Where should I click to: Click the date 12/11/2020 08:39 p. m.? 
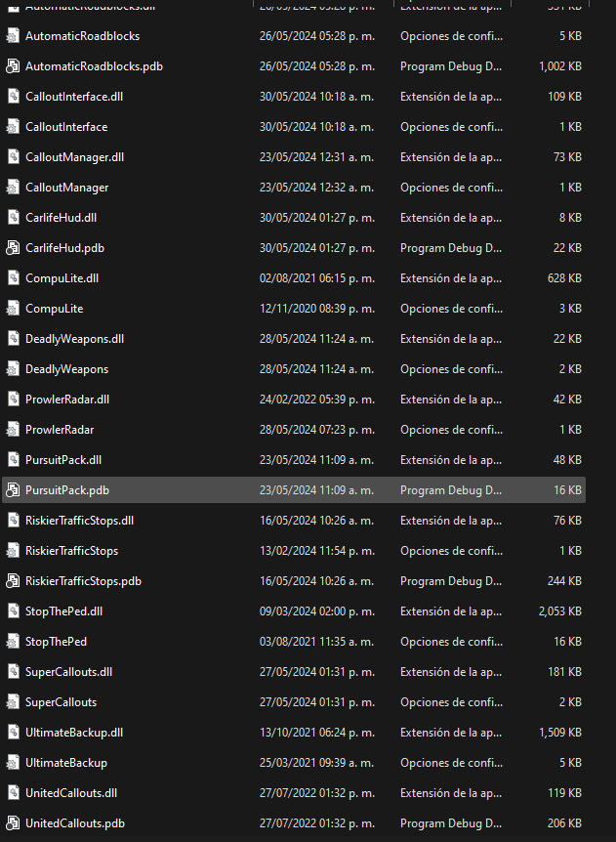coord(317,309)
